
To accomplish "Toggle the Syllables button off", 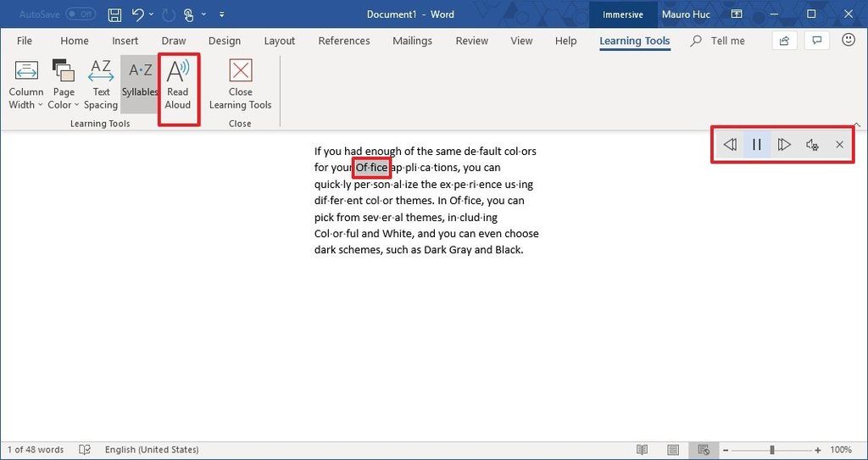I will (139, 85).
